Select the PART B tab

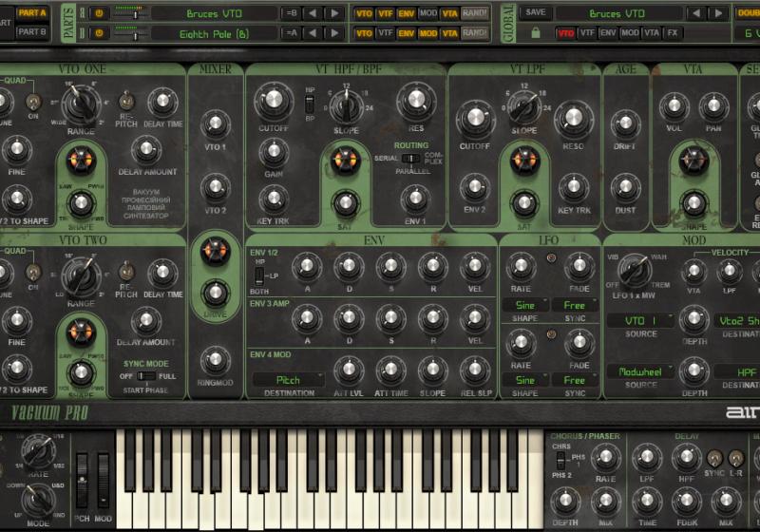click(31, 31)
